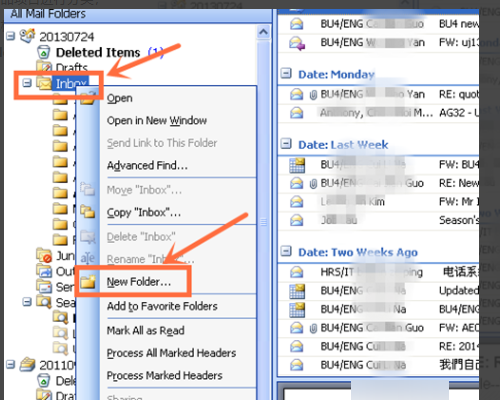Click the folder pane scroll up arrow
Screen dimensions: 500x400
(263, 32)
